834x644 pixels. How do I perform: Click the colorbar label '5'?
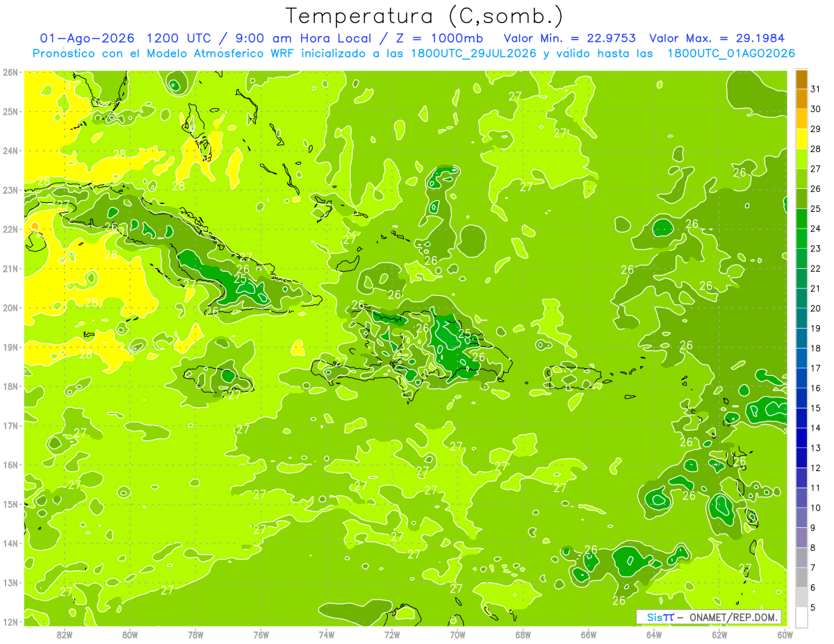[x=813, y=607]
